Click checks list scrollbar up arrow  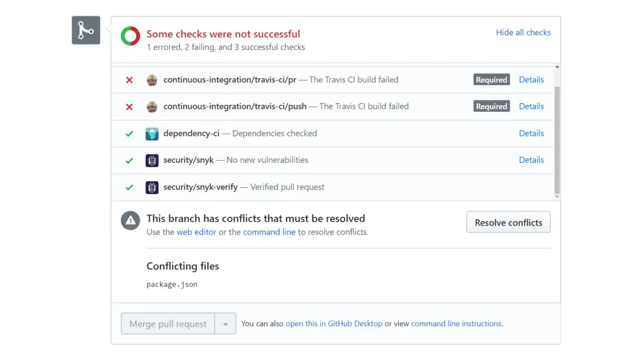point(557,67)
